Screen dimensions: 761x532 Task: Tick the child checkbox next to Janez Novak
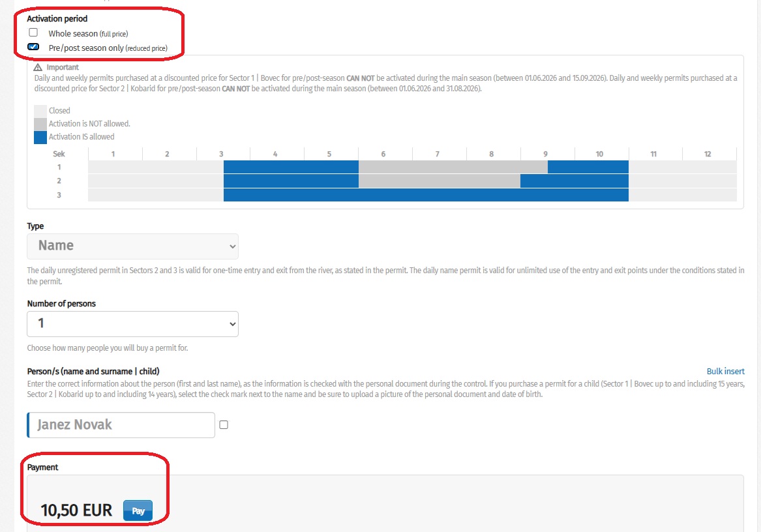pos(224,424)
